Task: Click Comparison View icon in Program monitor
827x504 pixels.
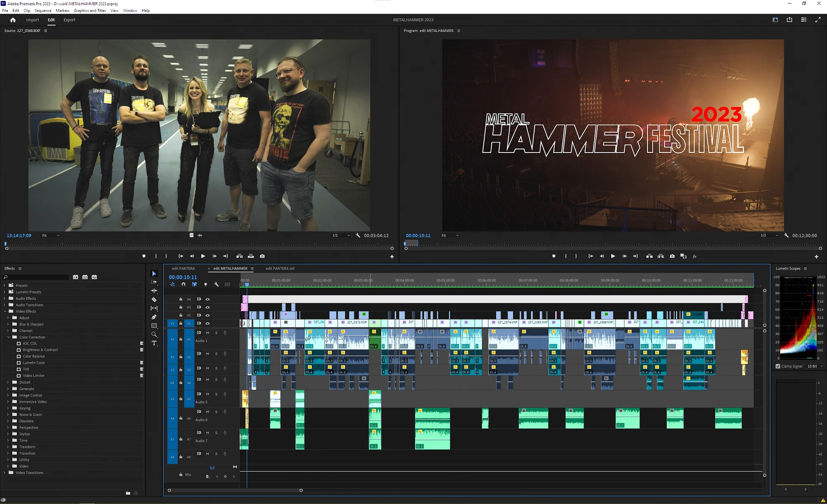Action: click(684, 256)
